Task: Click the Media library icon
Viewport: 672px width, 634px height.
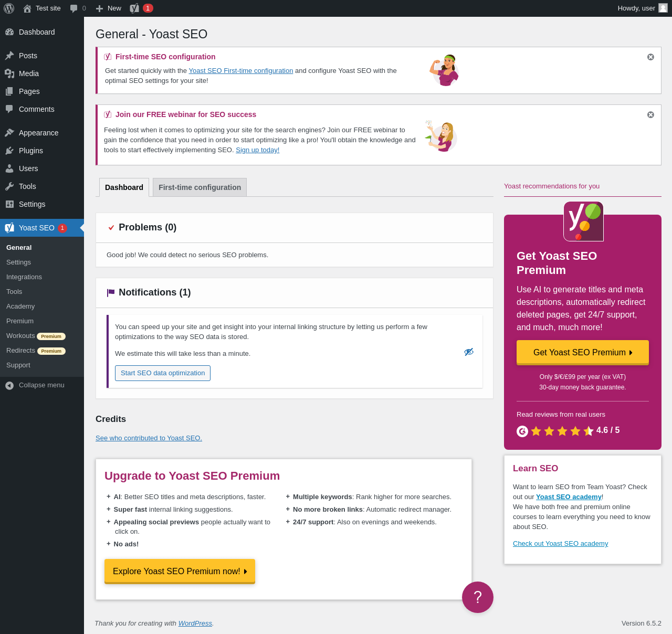Action: click(x=9, y=73)
